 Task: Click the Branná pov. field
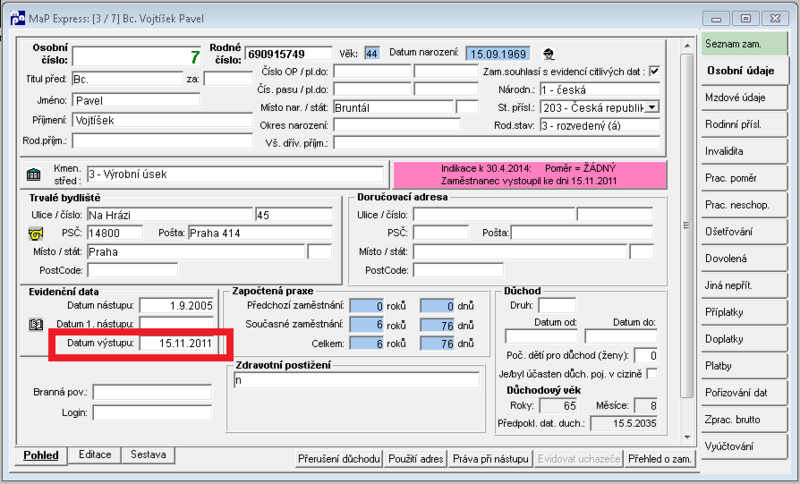click(x=152, y=392)
